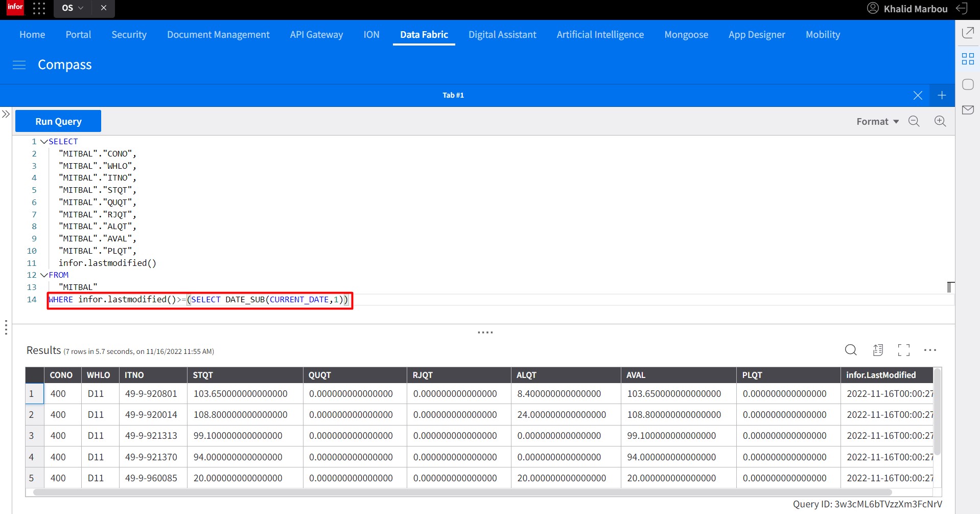Click the results vertical scrollbar

point(937,412)
